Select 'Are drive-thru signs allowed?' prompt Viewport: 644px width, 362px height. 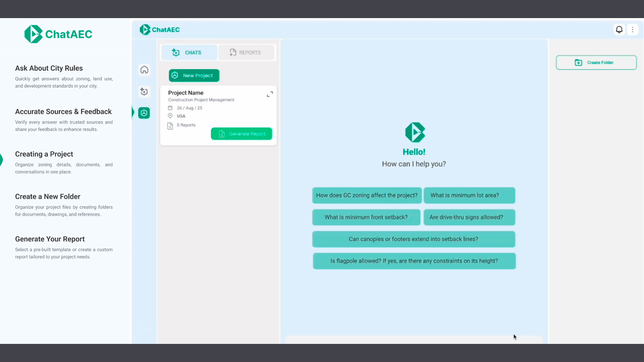(469, 217)
